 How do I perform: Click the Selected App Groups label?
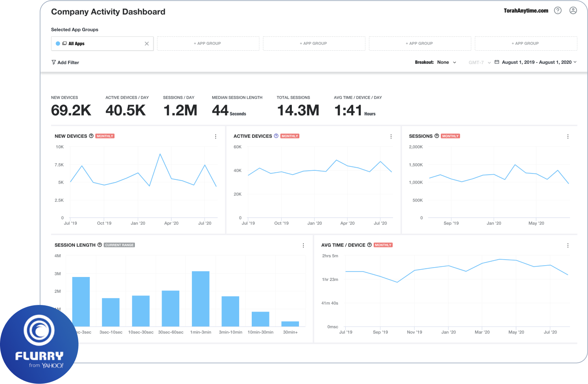coord(75,30)
